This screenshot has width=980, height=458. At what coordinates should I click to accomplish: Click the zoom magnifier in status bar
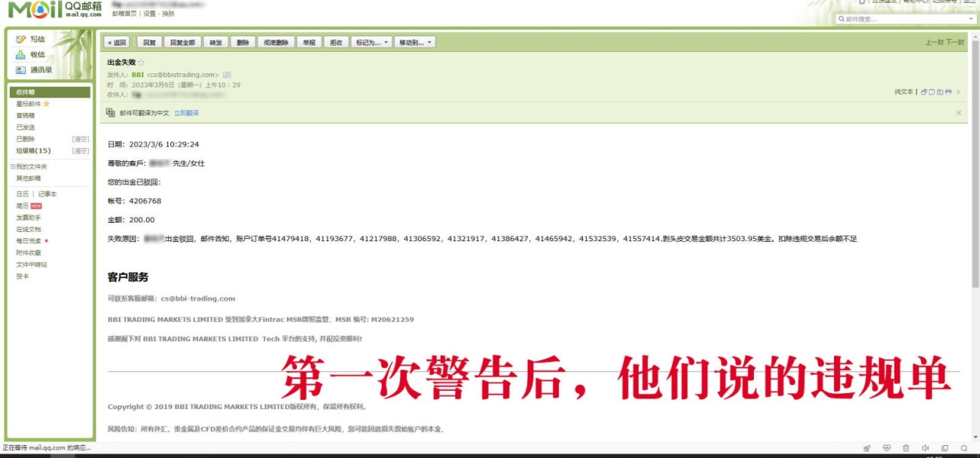(964, 448)
